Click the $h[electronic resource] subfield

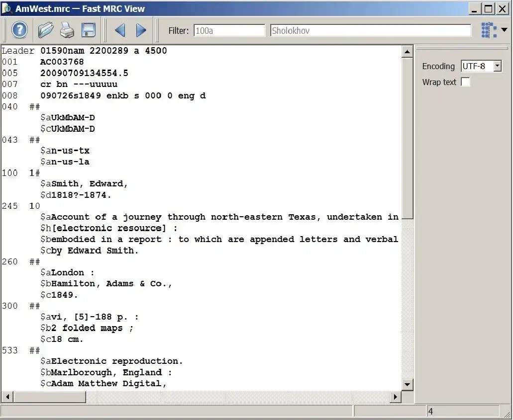pyautogui.click(x=108, y=228)
